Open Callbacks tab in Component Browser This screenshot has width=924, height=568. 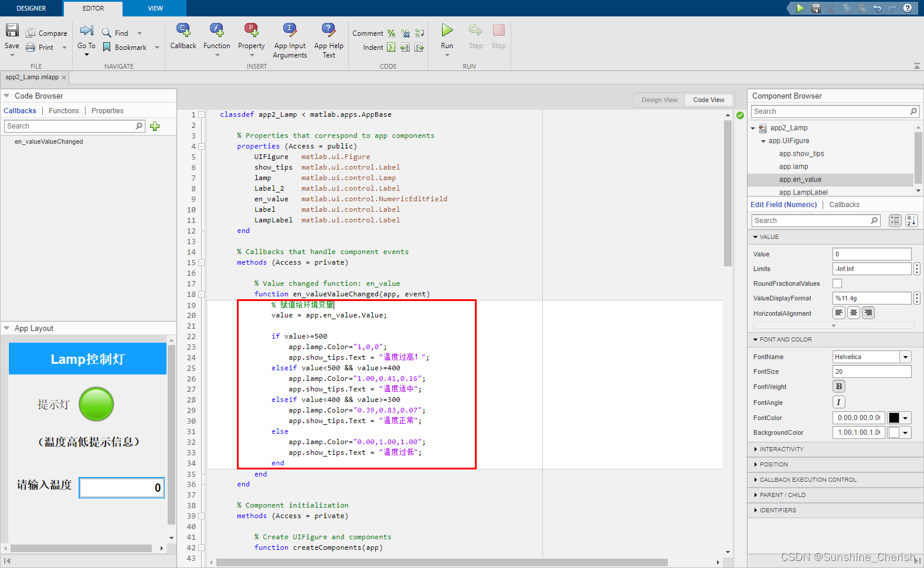click(844, 205)
